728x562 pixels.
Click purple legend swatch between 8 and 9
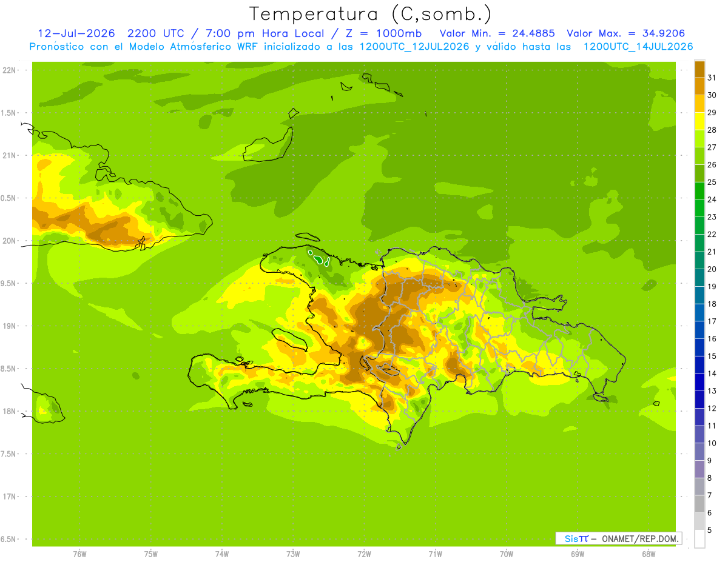tap(699, 469)
